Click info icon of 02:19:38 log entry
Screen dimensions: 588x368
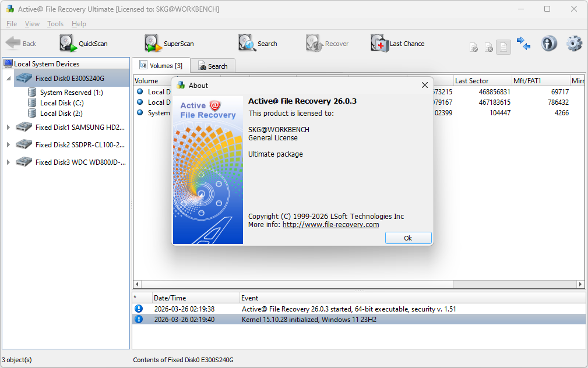tap(139, 309)
